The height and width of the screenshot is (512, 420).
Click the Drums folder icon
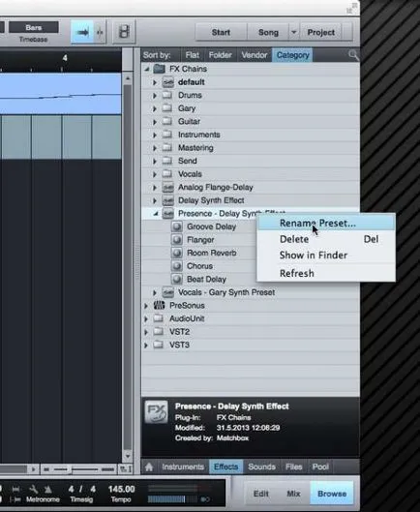(167, 95)
